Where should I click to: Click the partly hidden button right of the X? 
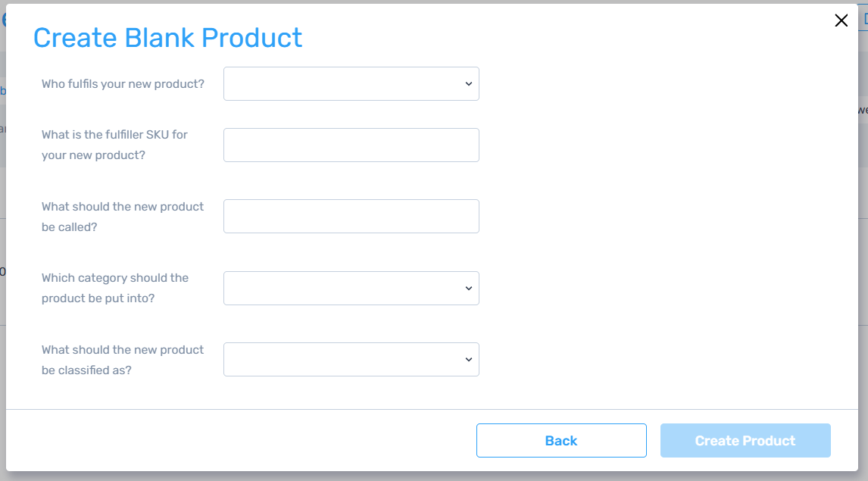[864, 20]
